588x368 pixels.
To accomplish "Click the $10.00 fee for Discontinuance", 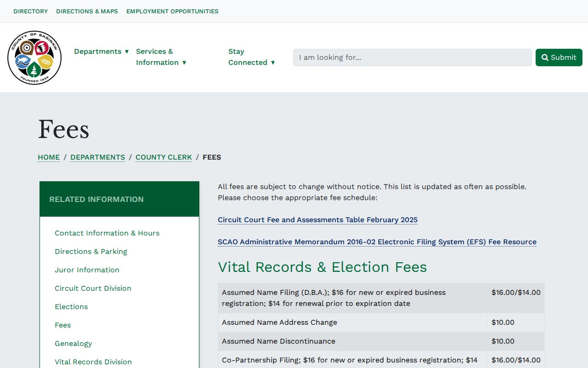I will pos(503,341).
